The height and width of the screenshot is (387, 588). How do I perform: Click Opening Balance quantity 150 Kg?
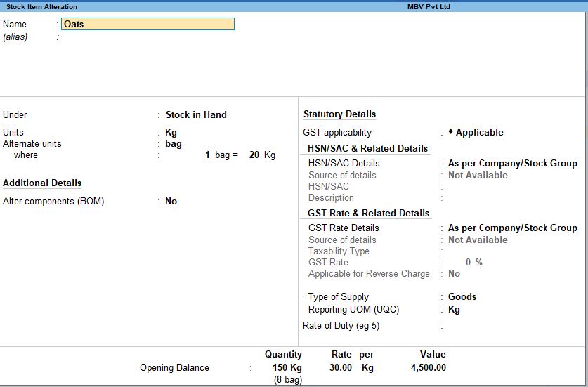click(x=287, y=367)
